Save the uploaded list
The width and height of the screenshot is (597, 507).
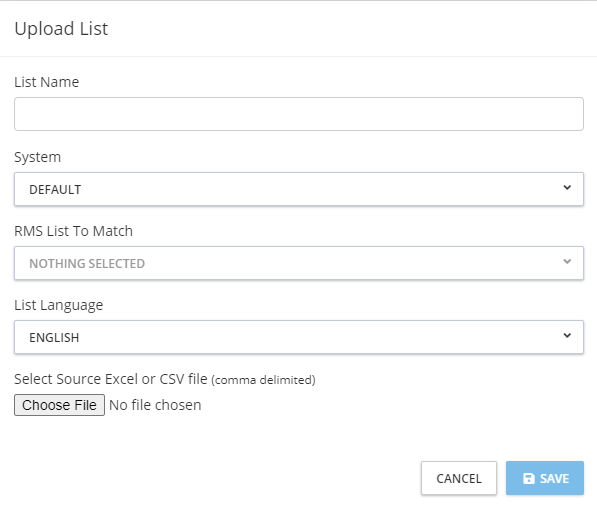545,478
